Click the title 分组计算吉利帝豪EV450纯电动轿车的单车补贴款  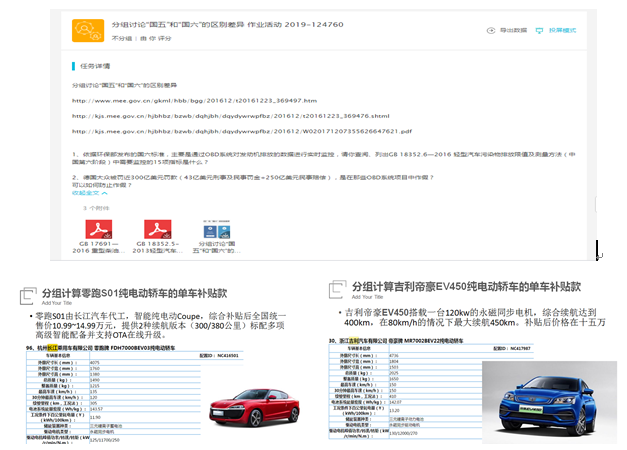[466, 287]
